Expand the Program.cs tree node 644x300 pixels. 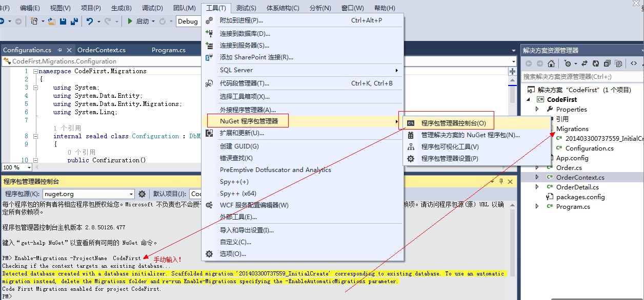[537, 206]
